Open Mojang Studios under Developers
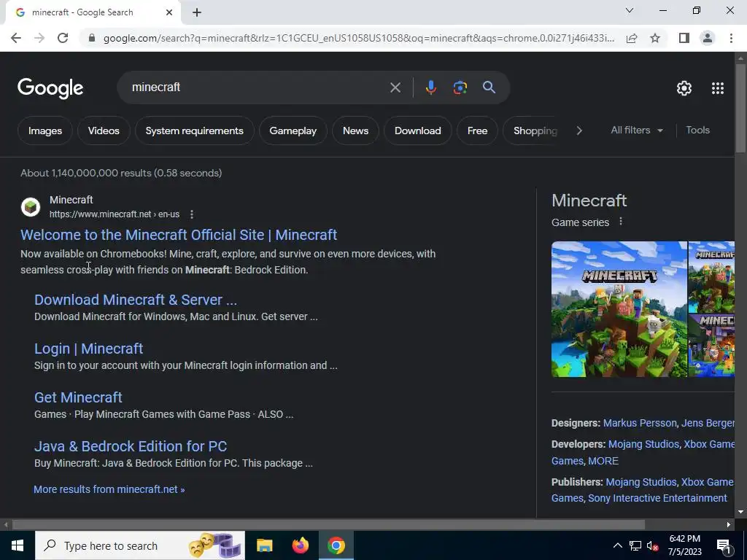The height and width of the screenshot is (560, 747). pyautogui.click(x=643, y=444)
